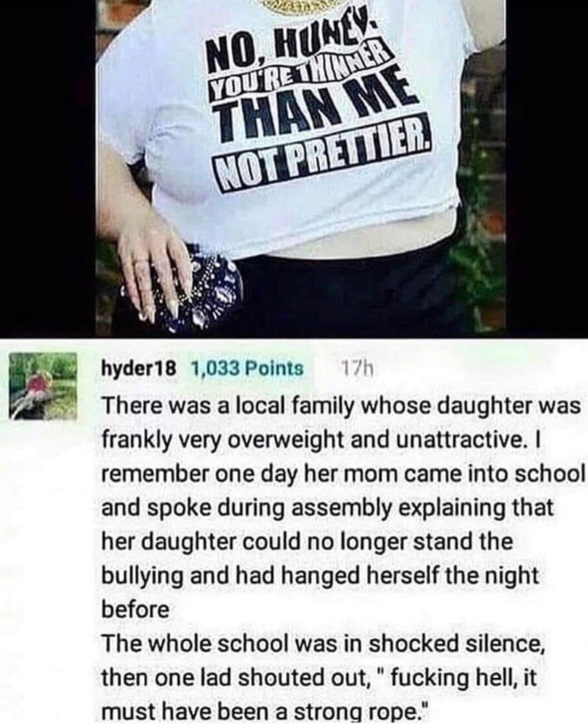Click the word 'before' in the comment

[135, 609]
